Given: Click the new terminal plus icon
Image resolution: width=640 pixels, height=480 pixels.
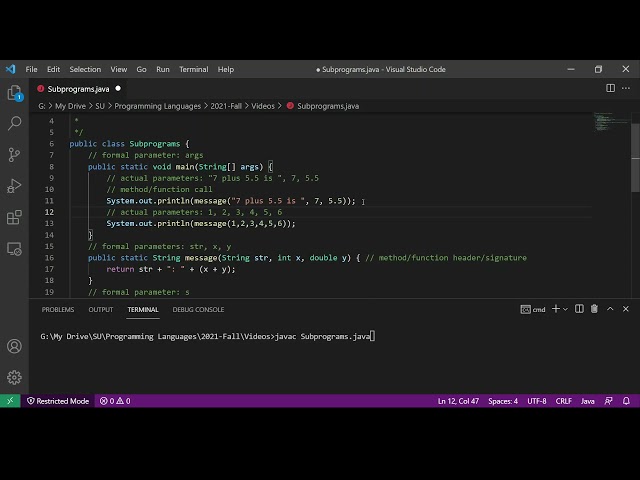Looking at the screenshot, I should (556, 309).
